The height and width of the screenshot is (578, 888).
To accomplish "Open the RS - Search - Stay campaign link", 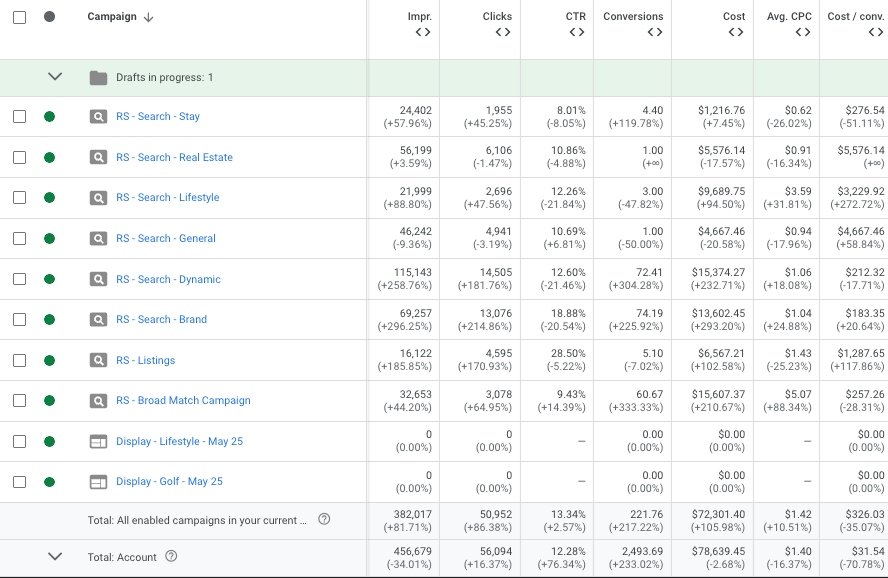I will [158, 117].
